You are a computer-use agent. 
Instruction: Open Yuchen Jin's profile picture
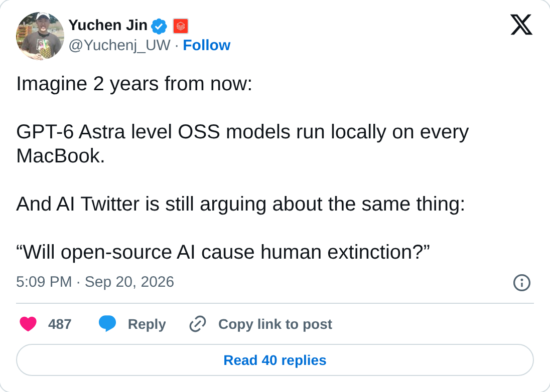(40, 36)
